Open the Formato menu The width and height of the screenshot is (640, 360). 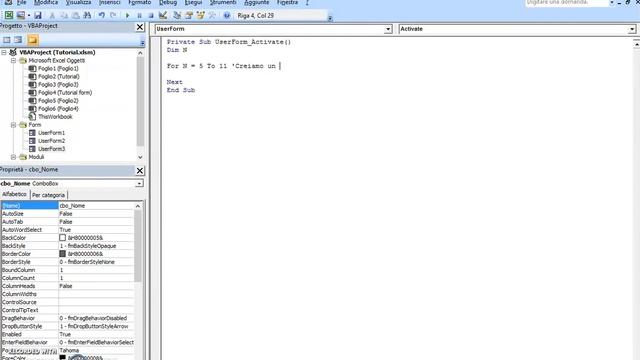pyautogui.click(x=140, y=3)
